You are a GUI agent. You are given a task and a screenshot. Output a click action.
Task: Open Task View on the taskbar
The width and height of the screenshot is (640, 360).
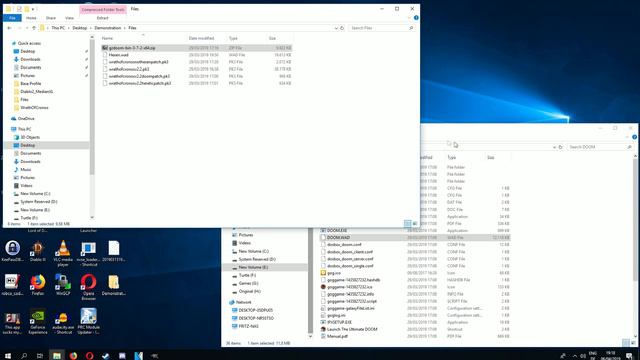[x=40, y=356]
